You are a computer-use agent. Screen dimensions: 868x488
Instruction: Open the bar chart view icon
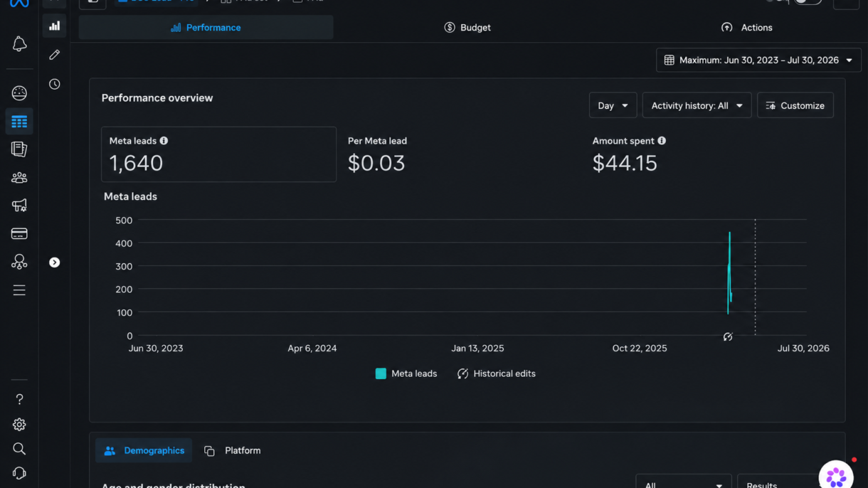(x=55, y=26)
